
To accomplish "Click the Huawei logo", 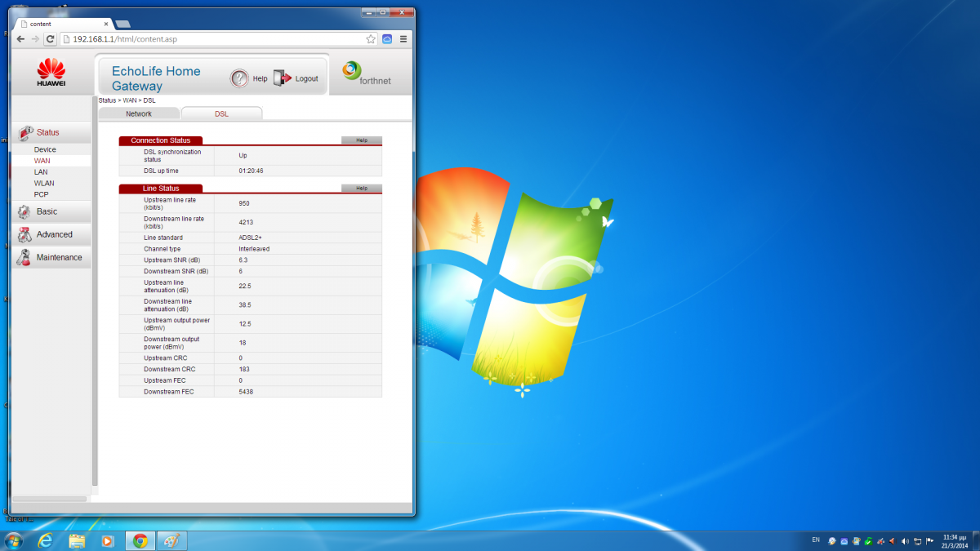I will pyautogui.click(x=51, y=73).
